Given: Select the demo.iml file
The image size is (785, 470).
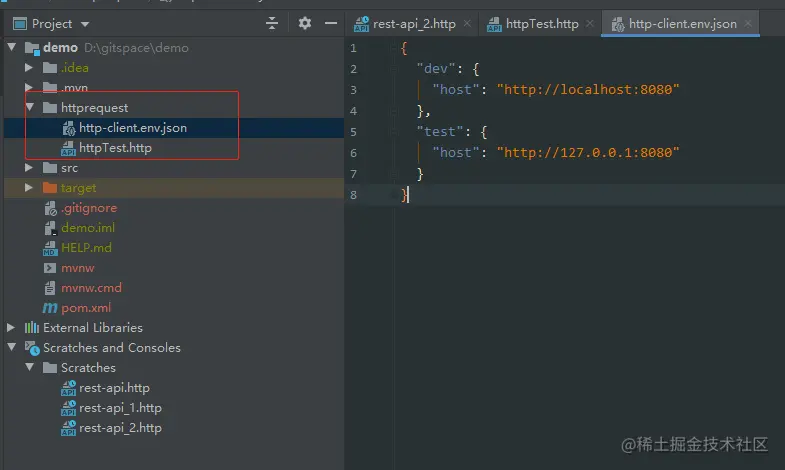Looking at the screenshot, I should pos(88,228).
